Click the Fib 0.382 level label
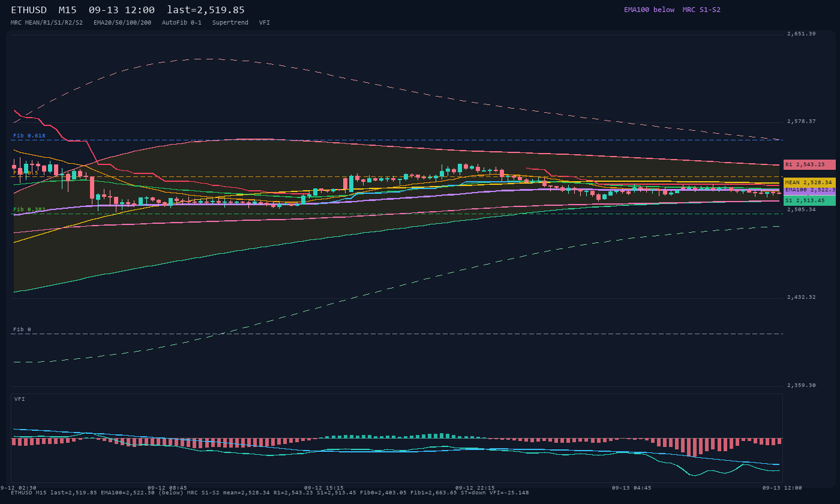 tap(29, 209)
